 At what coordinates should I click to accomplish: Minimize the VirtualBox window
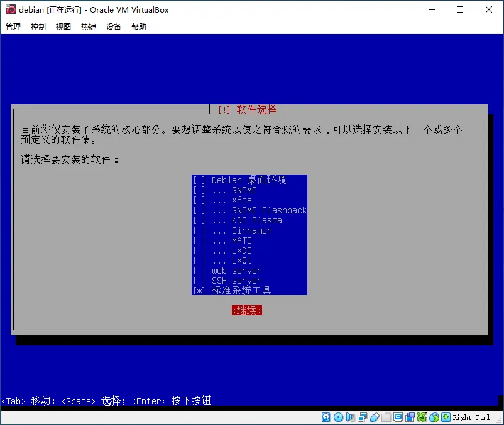click(432, 9)
